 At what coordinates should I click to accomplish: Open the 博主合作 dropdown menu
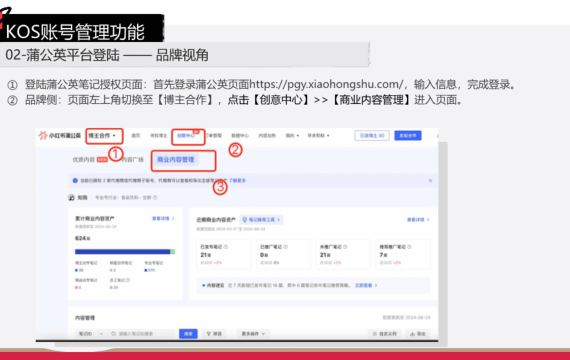click(x=102, y=136)
